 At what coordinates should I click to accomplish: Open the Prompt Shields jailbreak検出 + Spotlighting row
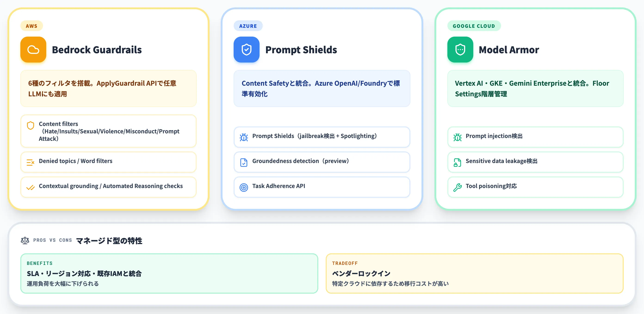point(322,137)
